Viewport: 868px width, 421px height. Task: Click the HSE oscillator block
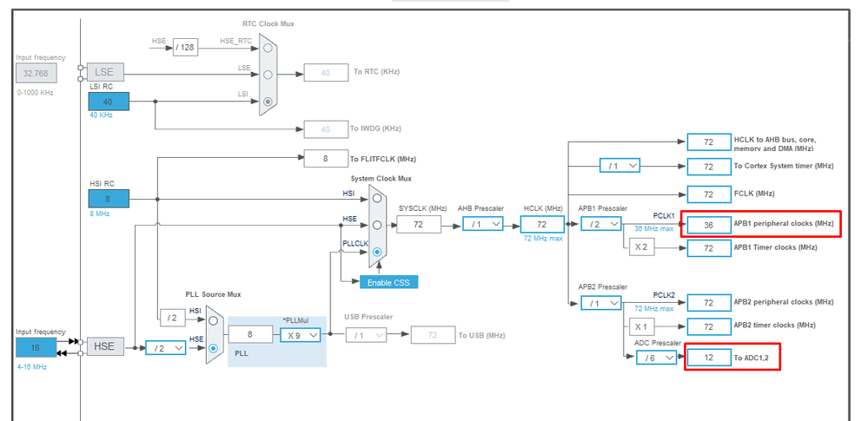105,347
